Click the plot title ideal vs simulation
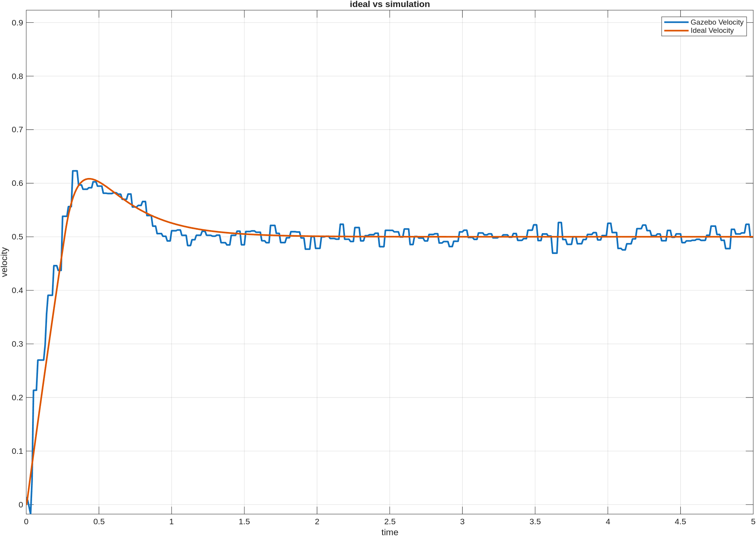Viewport: 756px width, 536px height. pos(390,4)
